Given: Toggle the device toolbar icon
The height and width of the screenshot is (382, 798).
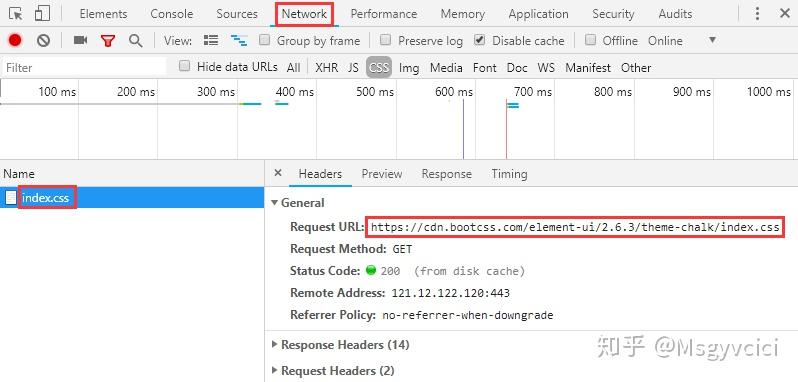Looking at the screenshot, I should 42,14.
